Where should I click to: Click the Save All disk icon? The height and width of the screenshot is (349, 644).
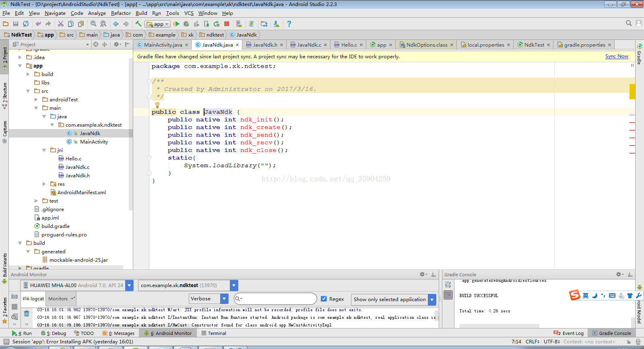coord(16,24)
